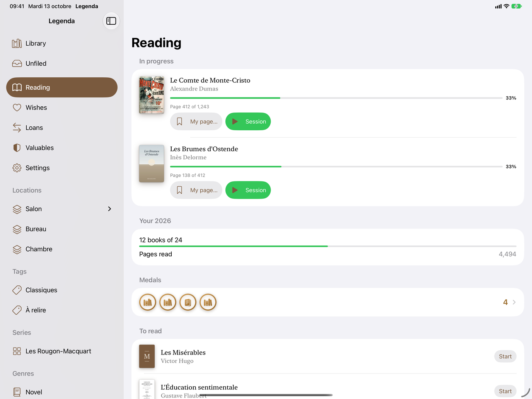Open Les Brumes d'Ostende cover thumbnail

pyautogui.click(x=152, y=164)
